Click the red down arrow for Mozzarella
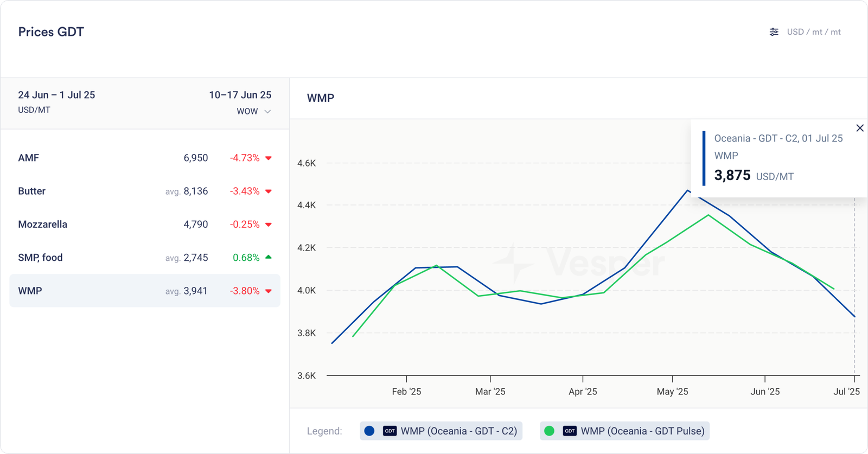This screenshot has width=868, height=454. pyautogui.click(x=268, y=225)
